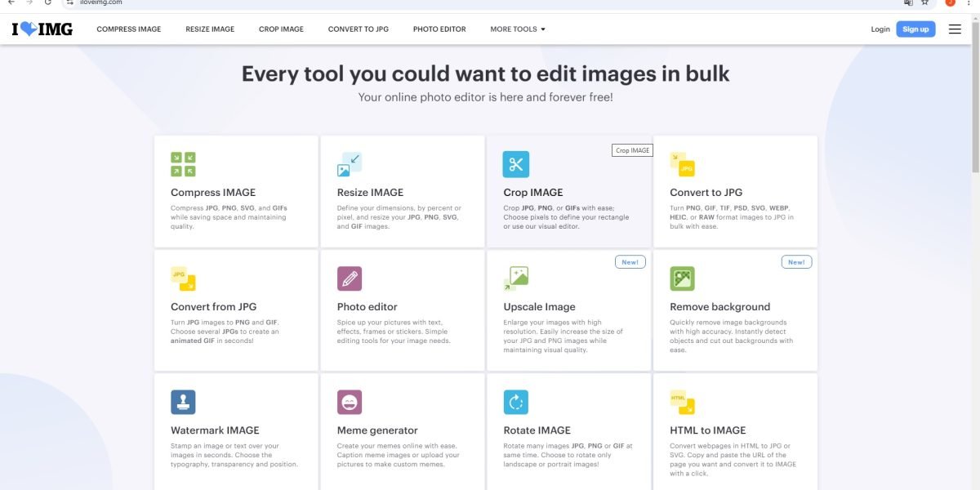Go to homepage via the iLoveIMG logo

pos(42,29)
